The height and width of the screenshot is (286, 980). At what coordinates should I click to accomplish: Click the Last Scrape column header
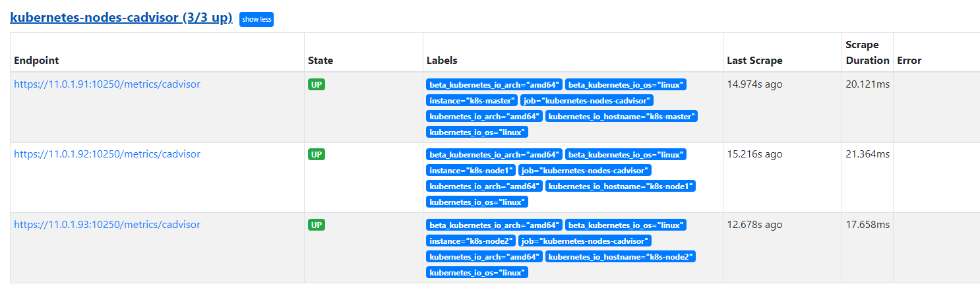[754, 61]
